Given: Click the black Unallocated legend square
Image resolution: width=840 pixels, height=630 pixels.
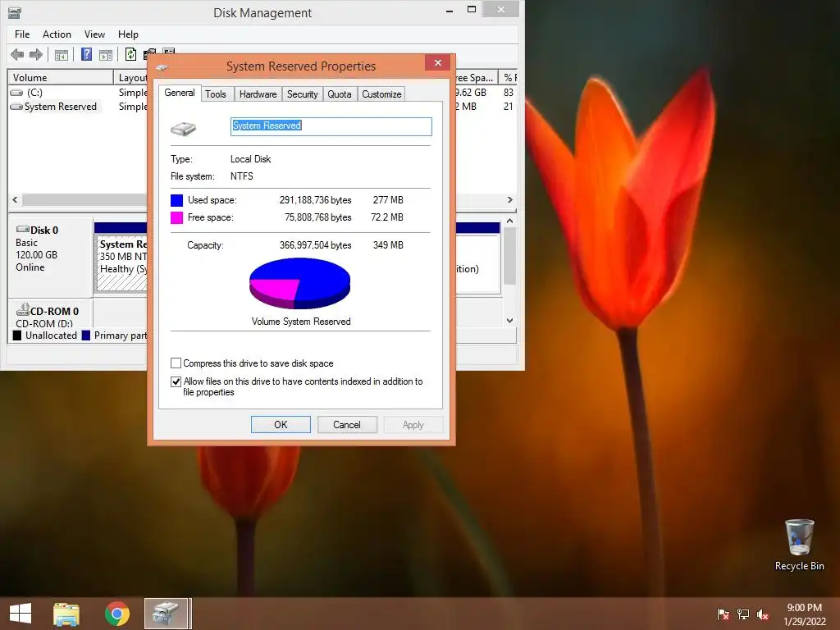Looking at the screenshot, I should pyautogui.click(x=17, y=336).
